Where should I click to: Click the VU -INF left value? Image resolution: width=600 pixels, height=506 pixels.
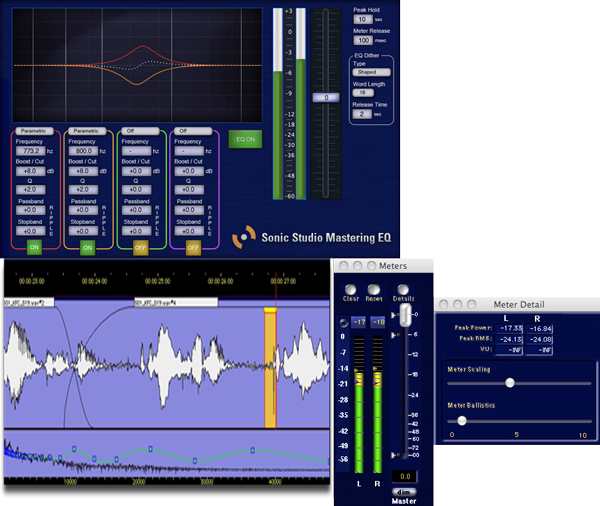click(x=509, y=350)
